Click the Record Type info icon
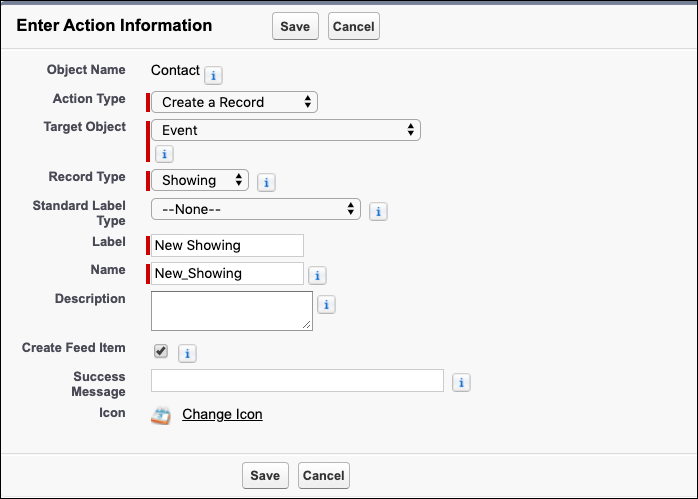Viewport: 698px width, 499px height. [x=266, y=183]
